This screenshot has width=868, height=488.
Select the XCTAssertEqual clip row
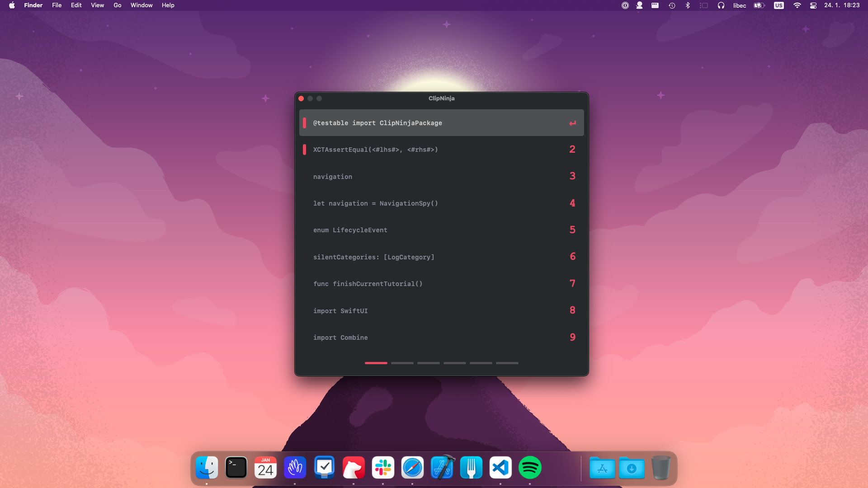[441, 150]
